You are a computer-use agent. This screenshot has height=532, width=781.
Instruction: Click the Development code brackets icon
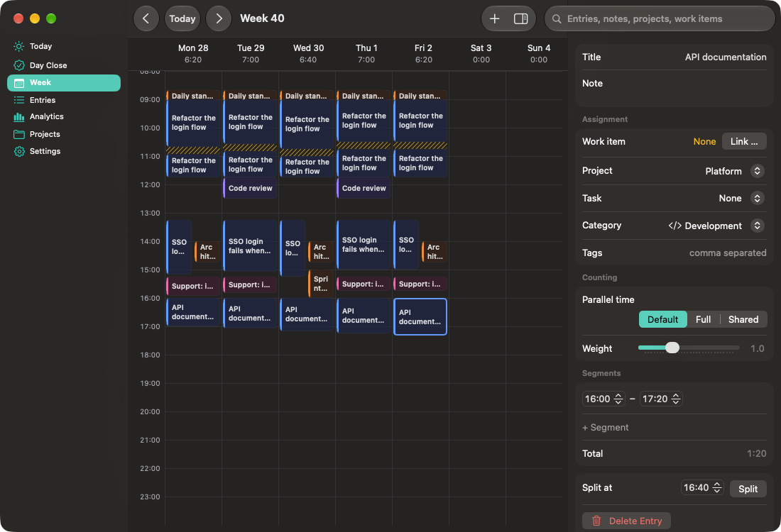click(x=675, y=226)
